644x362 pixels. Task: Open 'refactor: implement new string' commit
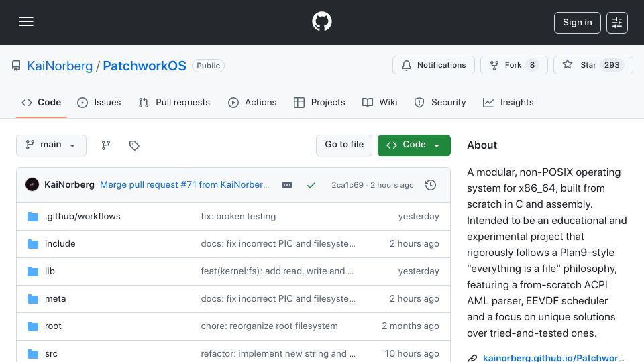[278, 354]
